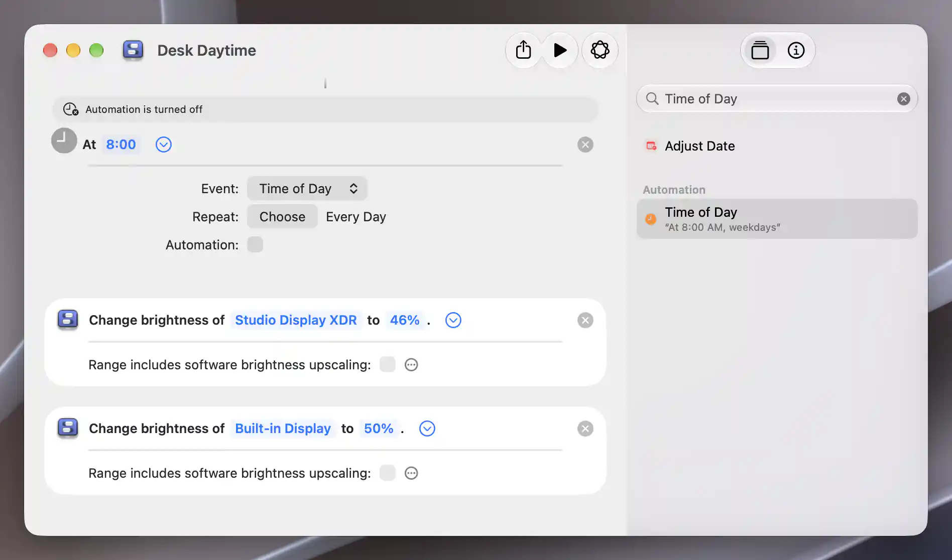Click the Choose repeat button

282,217
